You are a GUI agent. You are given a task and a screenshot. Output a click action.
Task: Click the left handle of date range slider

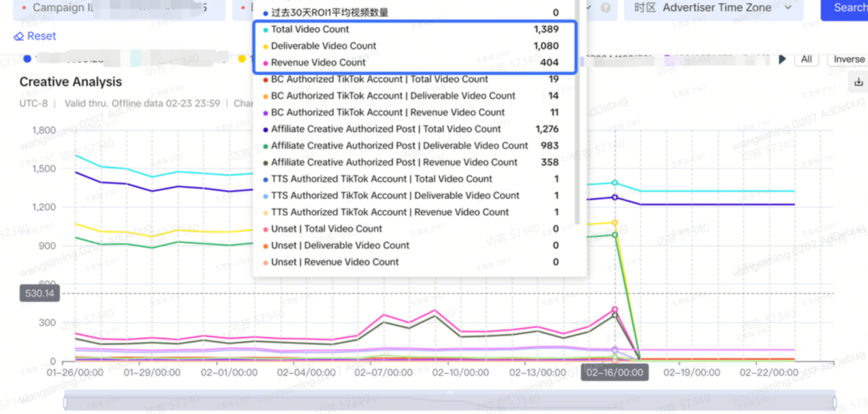(65, 403)
